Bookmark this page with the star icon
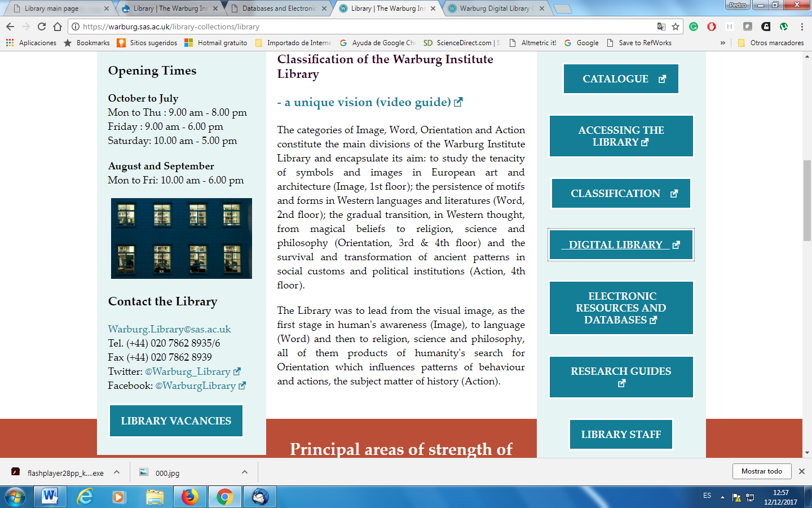 (676, 27)
